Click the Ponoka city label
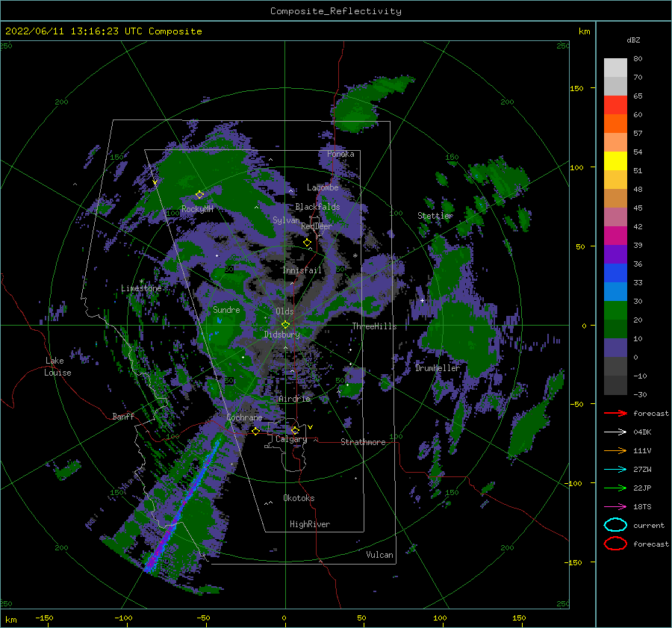This screenshot has width=672, height=628. pos(340,154)
